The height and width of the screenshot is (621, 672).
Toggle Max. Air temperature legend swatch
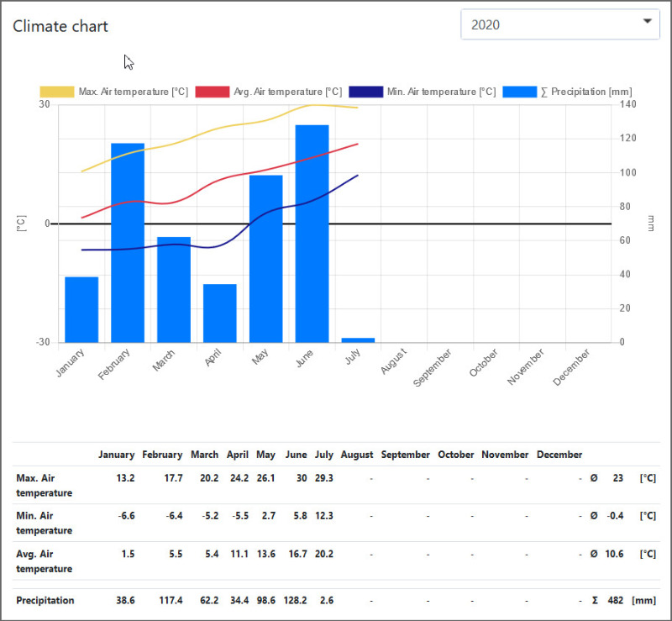[57, 92]
